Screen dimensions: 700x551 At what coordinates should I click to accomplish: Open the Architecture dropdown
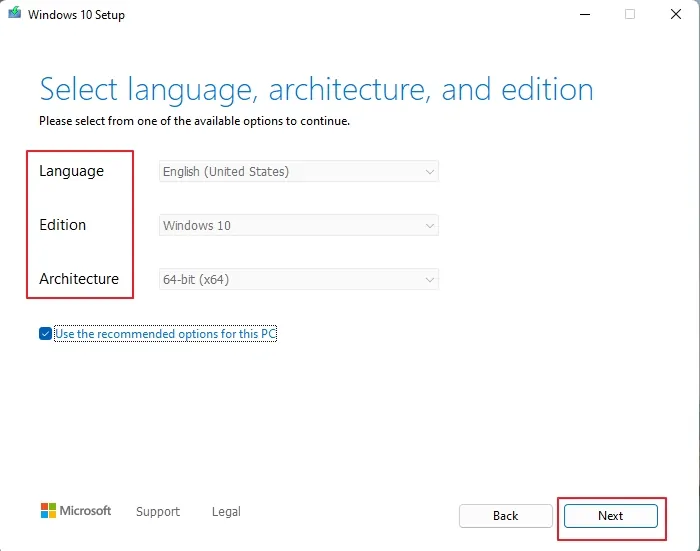(299, 280)
